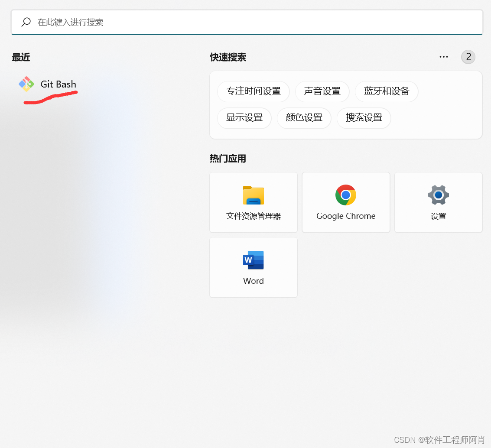This screenshot has width=491, height=448.
Task: Click the Chrome colorful circle icon
Action: 345,195
